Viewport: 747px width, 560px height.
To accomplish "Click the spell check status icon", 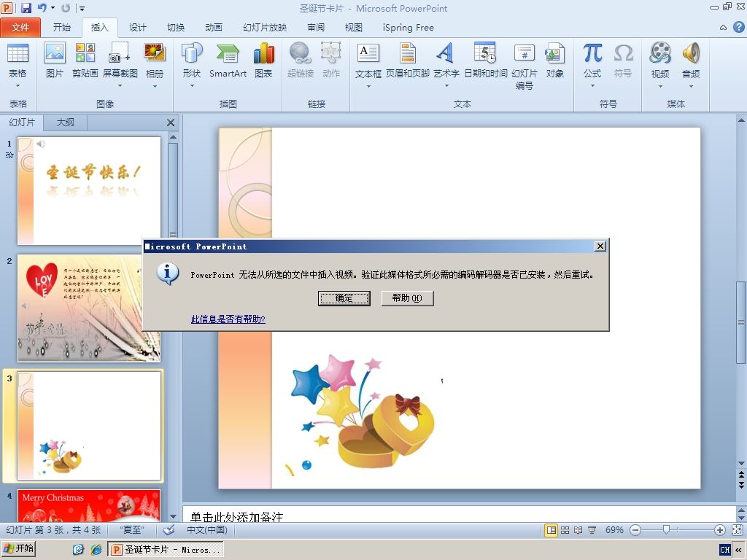I will (169, 530).
